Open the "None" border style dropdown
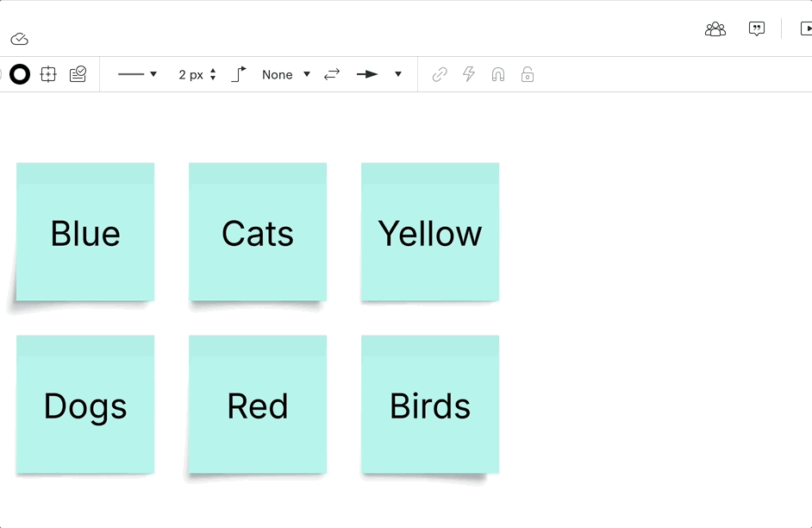This screenshot has height=528, width=812. pyautogui.click(x=285, y=74)
